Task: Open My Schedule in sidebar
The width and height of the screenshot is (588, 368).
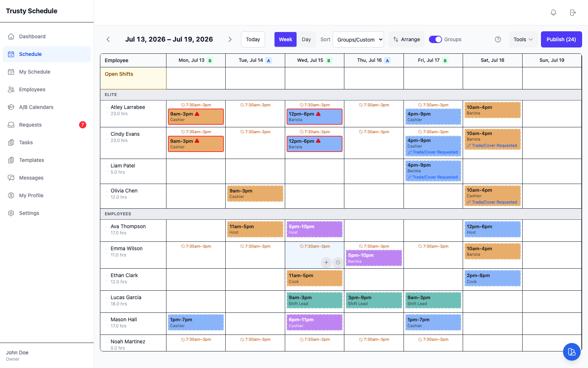Action: tap(47, 72)
